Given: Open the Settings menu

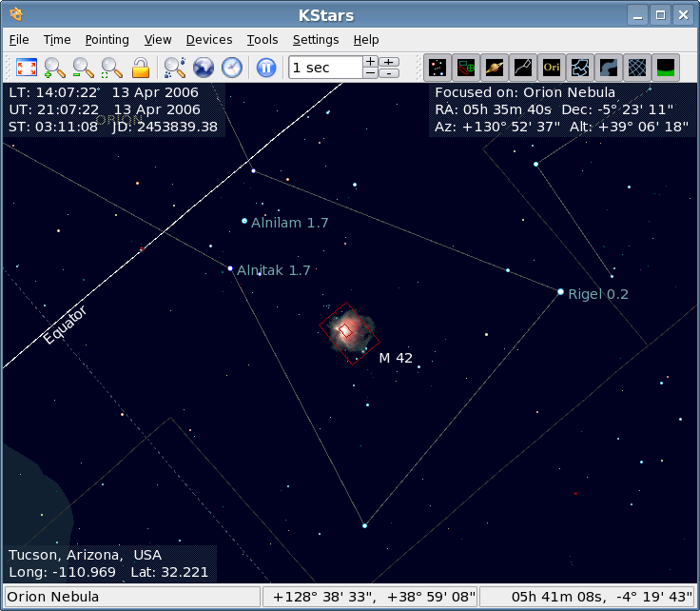Looking at the screenshot, I should (316, 40).
